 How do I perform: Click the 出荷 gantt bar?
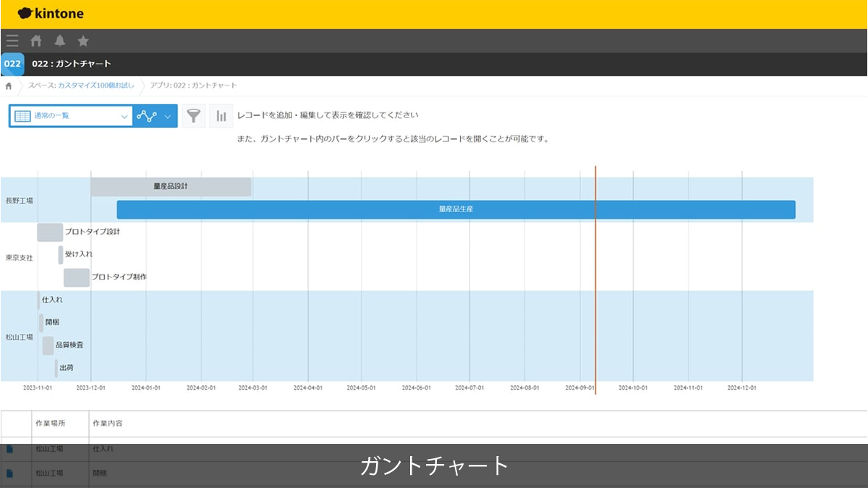[x=56, y=369]
